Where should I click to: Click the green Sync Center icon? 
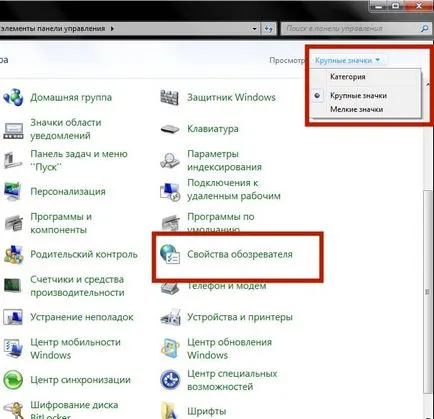coord(13,380)
